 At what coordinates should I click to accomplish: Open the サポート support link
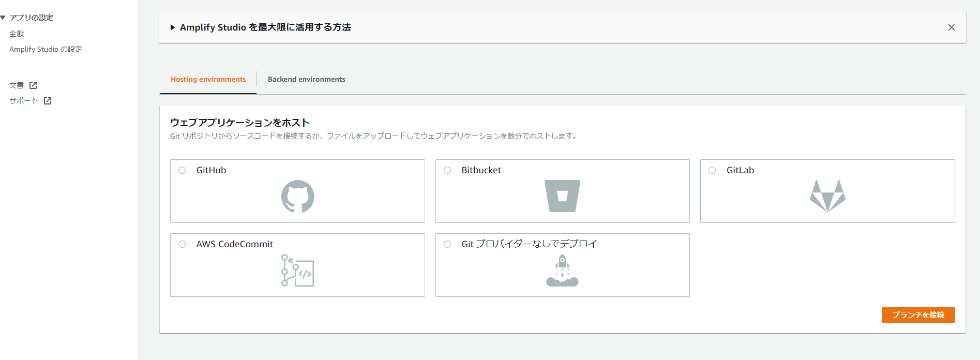coord(24,101)
